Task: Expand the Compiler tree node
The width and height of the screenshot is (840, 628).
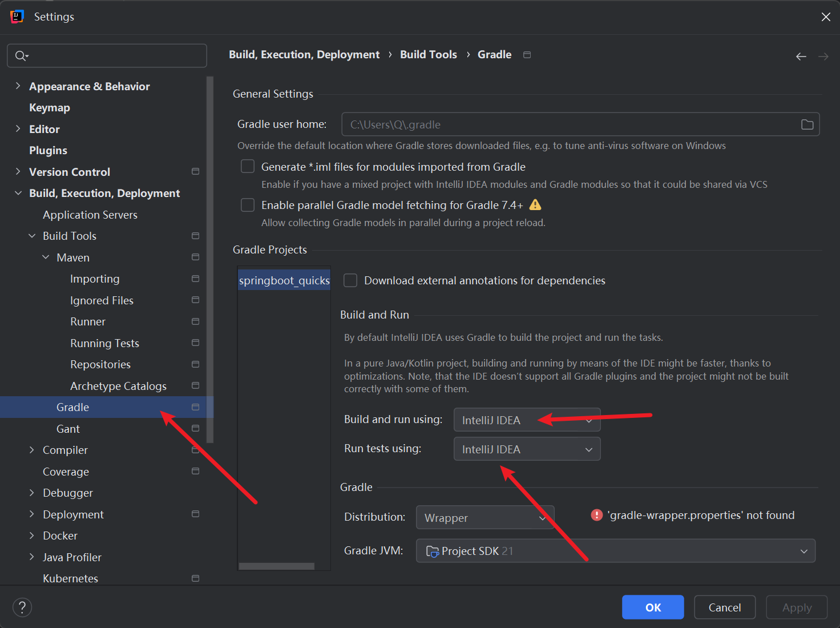Action: [x=31, y=450]
